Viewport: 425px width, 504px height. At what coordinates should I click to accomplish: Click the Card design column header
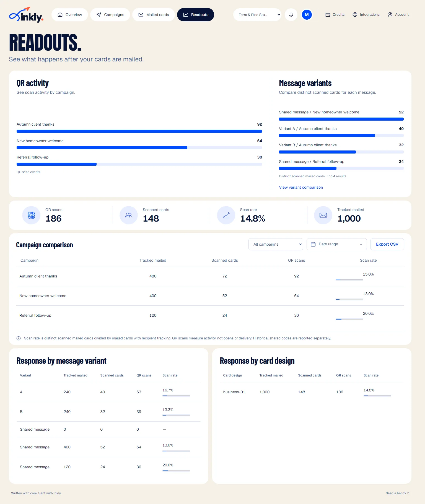pyautogui.click(x=232, y=375)
